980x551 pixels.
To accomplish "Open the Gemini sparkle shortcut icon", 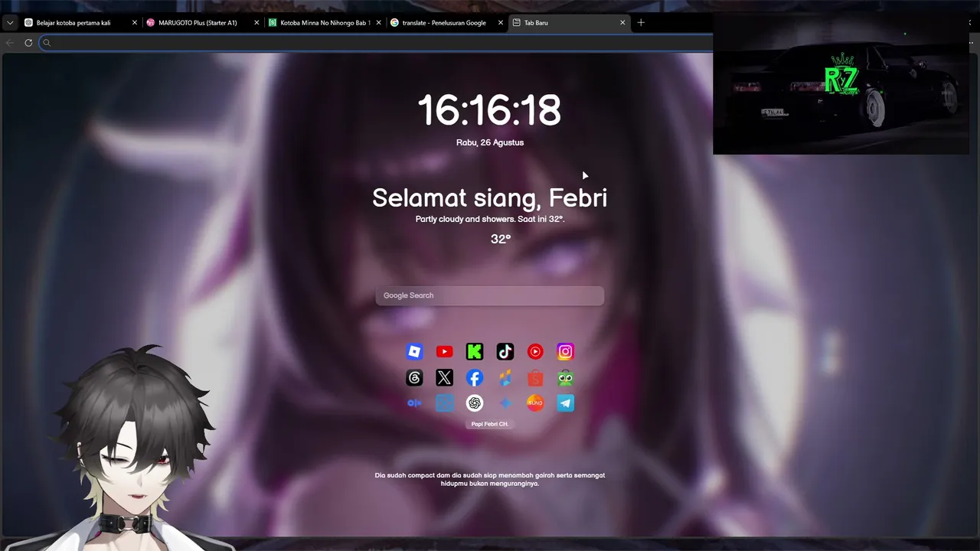I will click(x=505, y=403).
